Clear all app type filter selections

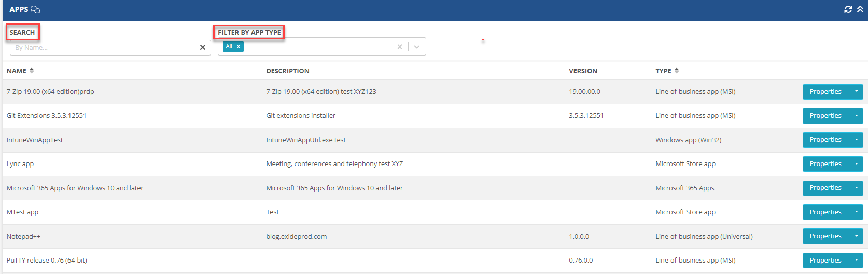[x=399, y=47]
